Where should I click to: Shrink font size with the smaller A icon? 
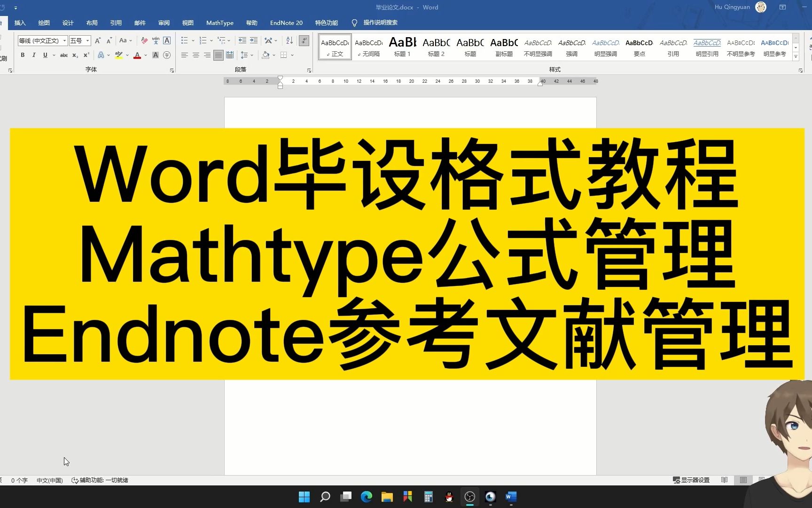(x=109, y=40)
